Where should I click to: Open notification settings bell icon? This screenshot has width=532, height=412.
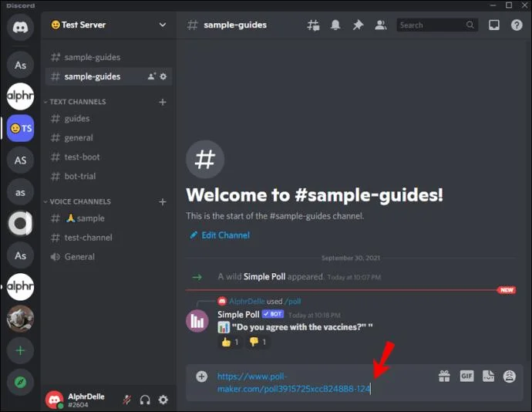pos(335,25)
